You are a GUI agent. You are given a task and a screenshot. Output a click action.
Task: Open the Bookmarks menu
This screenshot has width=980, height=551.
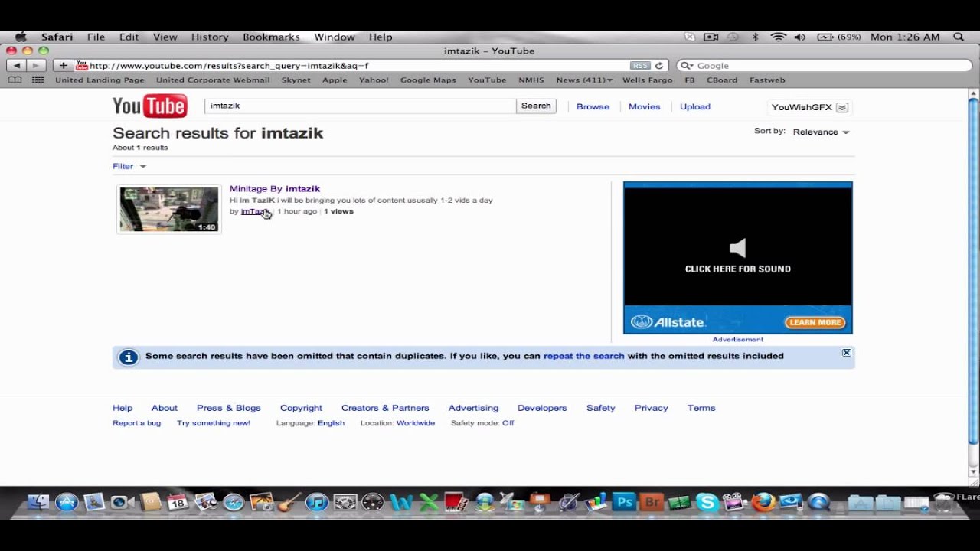[271, 37]
